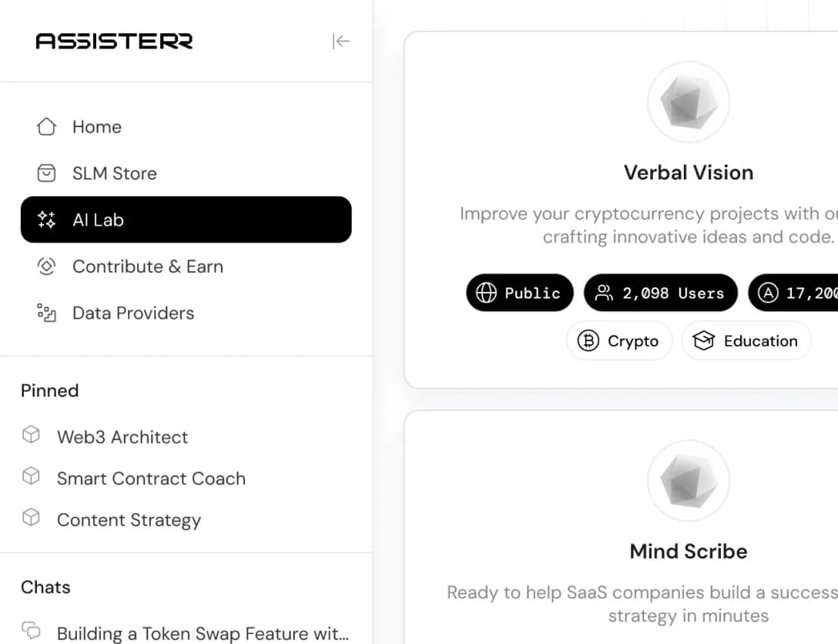
Task: Click the SLM Store bag icon
Action: tap(46, 173)
